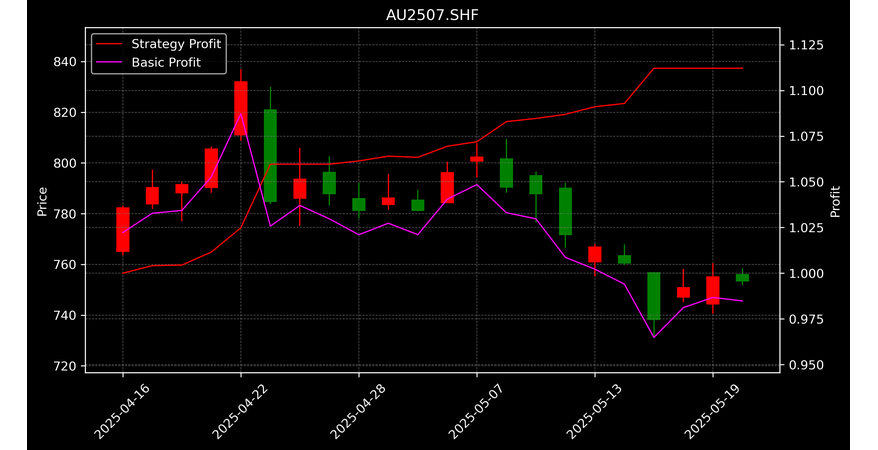This screenshot has width=878, height=450.
Task: Click the 780 price tick label
Action: point(65,214)
